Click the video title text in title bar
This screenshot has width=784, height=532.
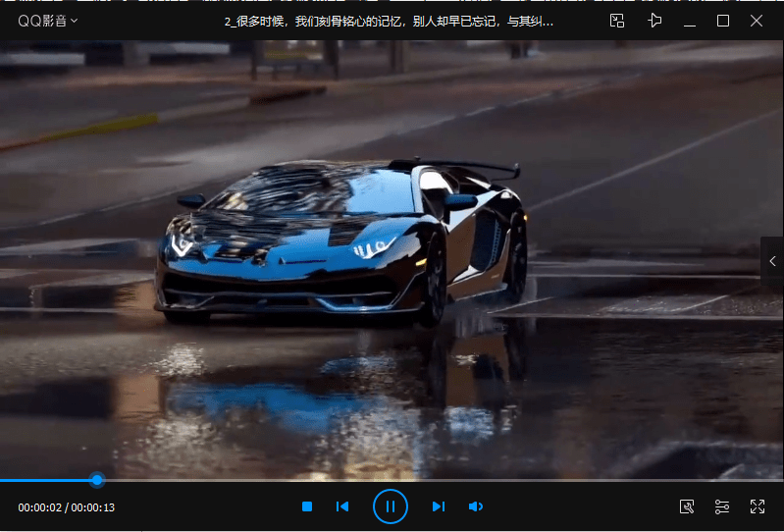point(389,21)
